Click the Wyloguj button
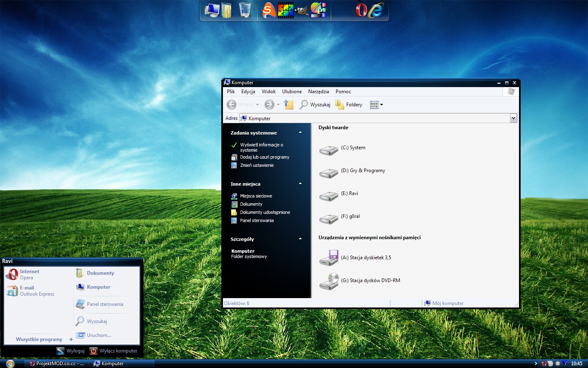The width and height of the screenshot is (588, 368). tap(71, 351)
